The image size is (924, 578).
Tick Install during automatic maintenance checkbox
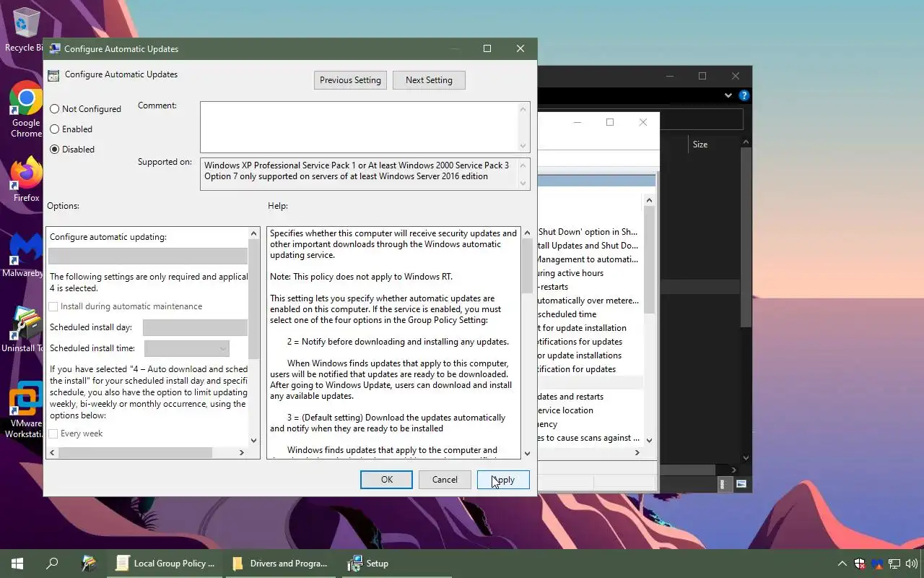coord(53,306)
